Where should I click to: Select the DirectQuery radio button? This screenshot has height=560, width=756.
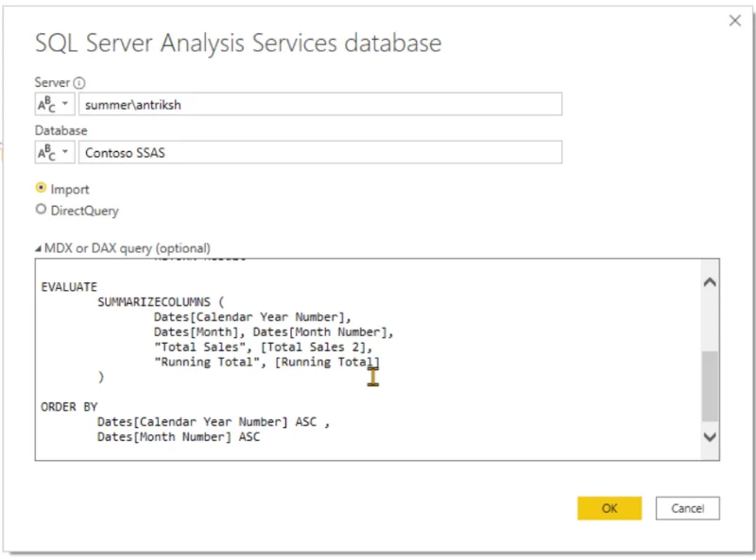(x=41, y=209)
